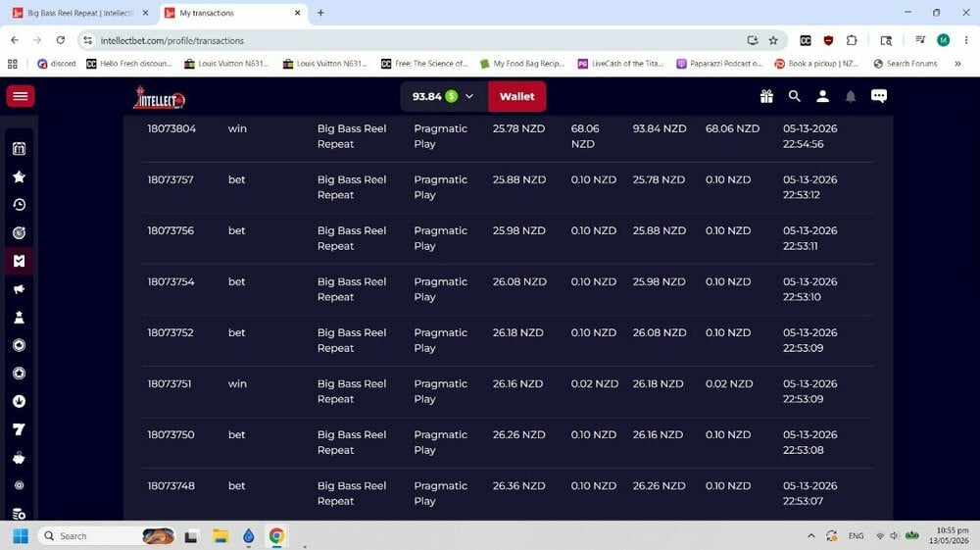This screenshot has width=980, height=550.
Task: Open the Wallet button
Action: click(x=516, y=96)
